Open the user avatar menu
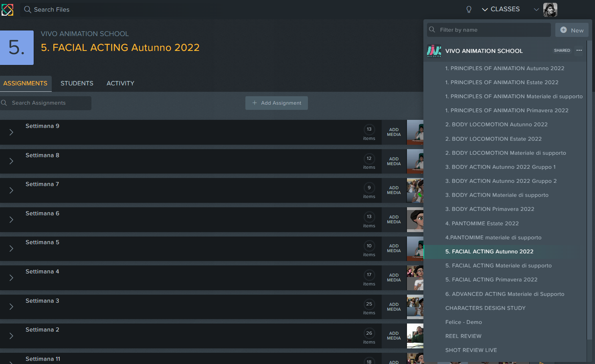The height and width of the screenshot is (364, 595). 550,10
